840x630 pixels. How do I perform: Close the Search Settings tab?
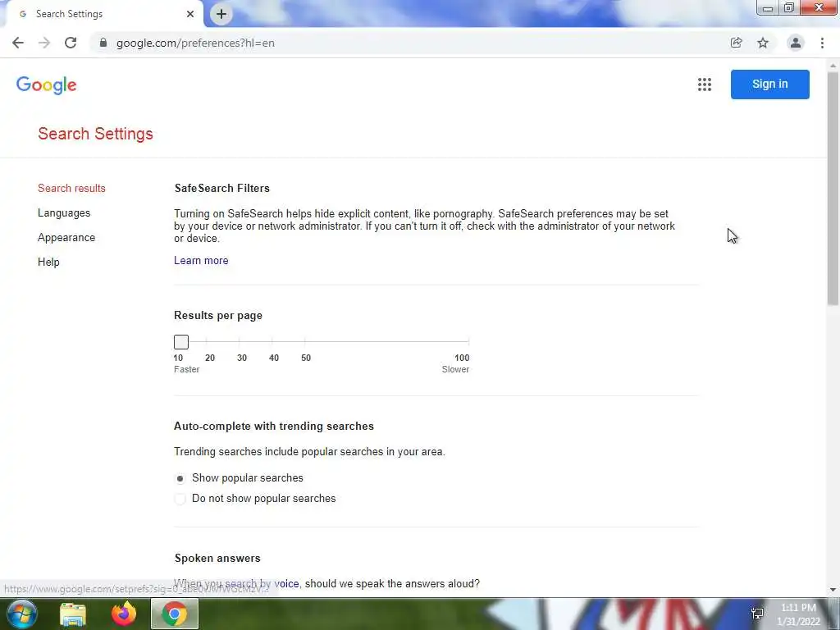pos(190,14)
